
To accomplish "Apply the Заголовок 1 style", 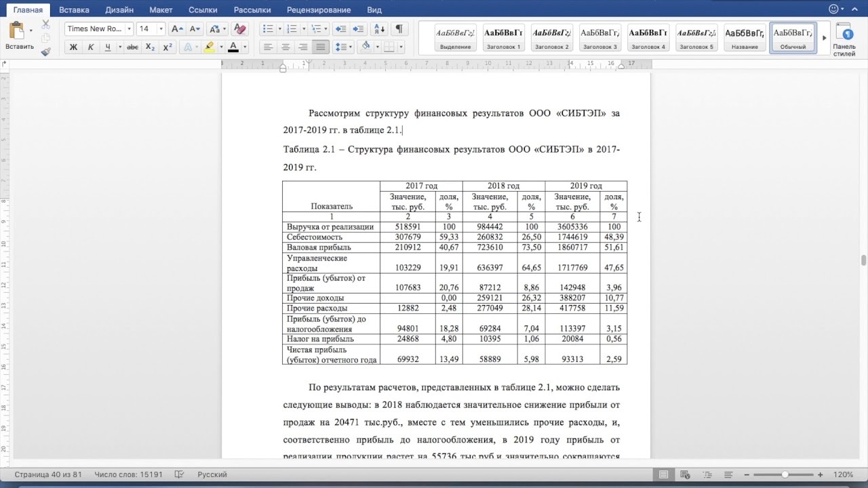I will click(503, 38).
